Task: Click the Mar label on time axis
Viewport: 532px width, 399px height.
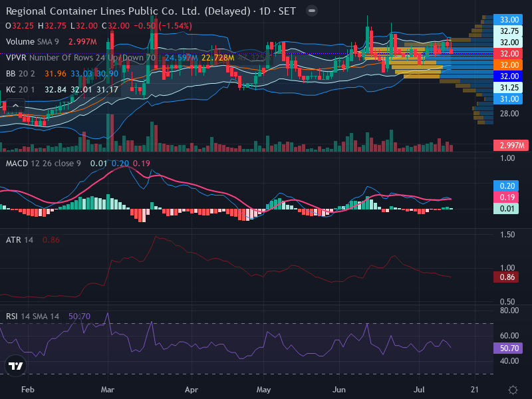Action: 108,390
